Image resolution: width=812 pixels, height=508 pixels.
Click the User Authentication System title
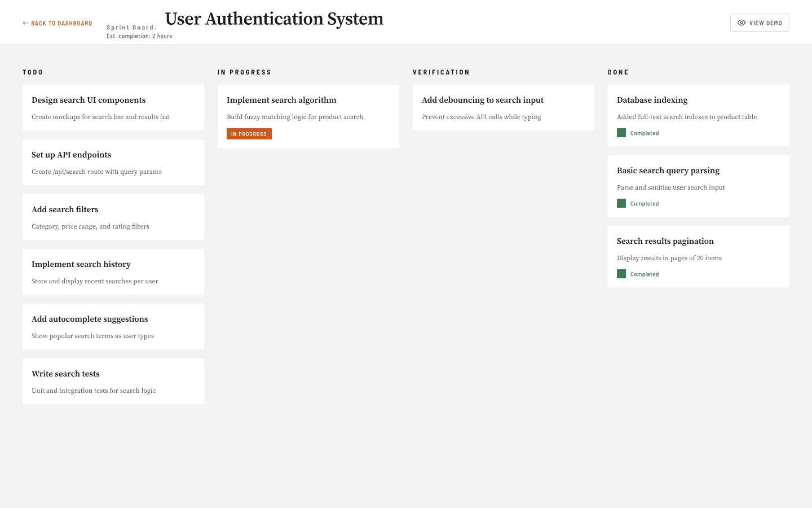274,19
